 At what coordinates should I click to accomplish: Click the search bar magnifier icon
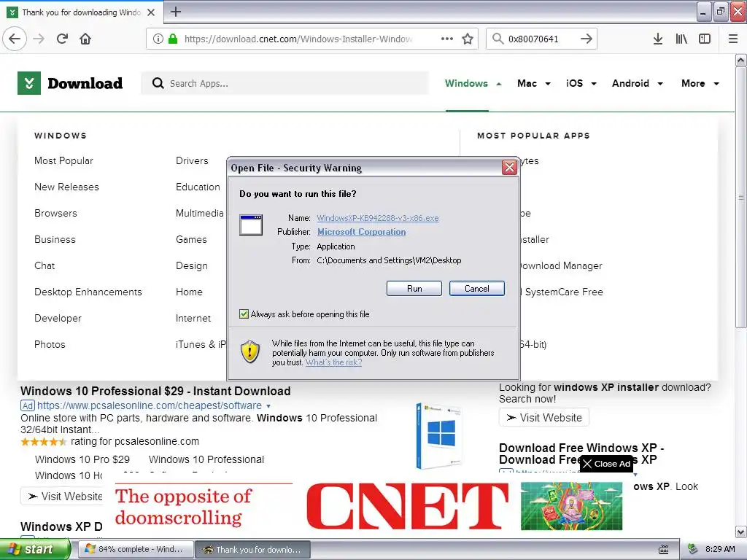point(498,39)
